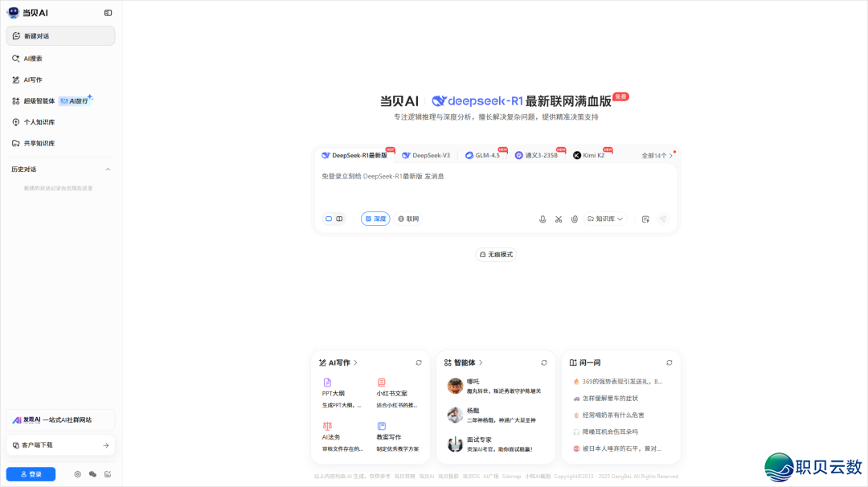
Task: Switch to split-pane chat layout
Action: tap(339, 219)
